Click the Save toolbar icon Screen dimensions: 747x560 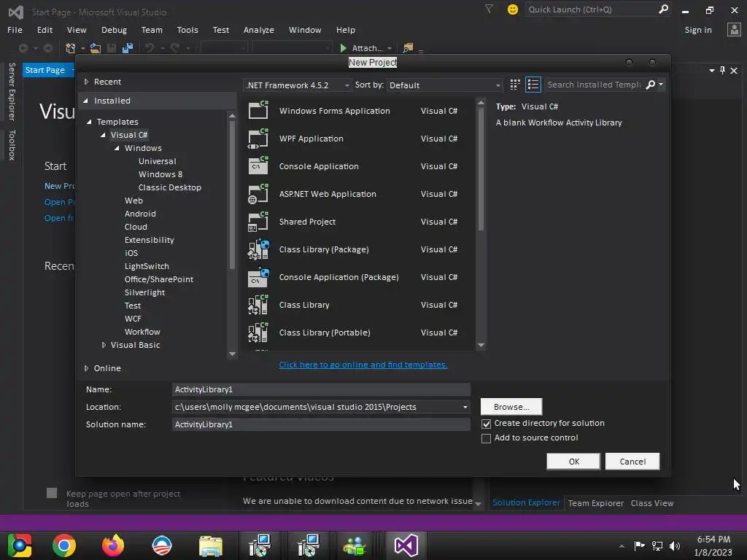pyautogui.click(x=112, y=48)
